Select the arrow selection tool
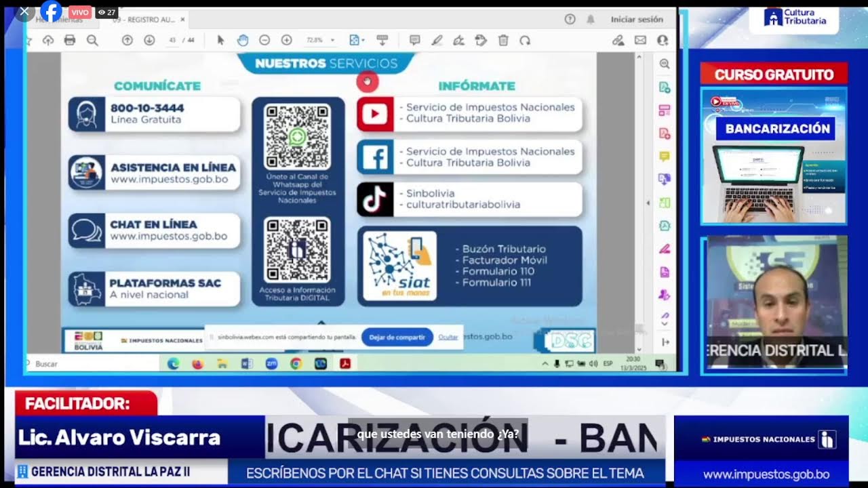Viewport: 868px width, 488px height. pos(220,41)
